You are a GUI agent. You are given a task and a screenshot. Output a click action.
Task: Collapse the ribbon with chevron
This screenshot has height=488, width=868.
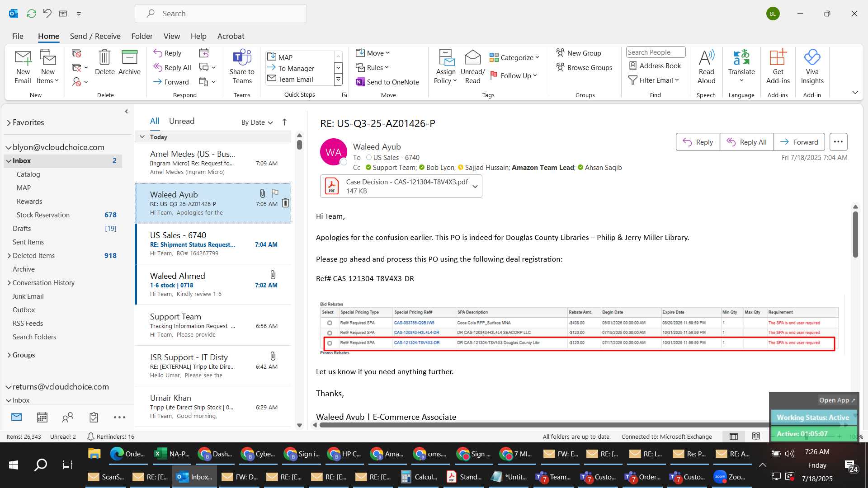(x=855, y=93)
